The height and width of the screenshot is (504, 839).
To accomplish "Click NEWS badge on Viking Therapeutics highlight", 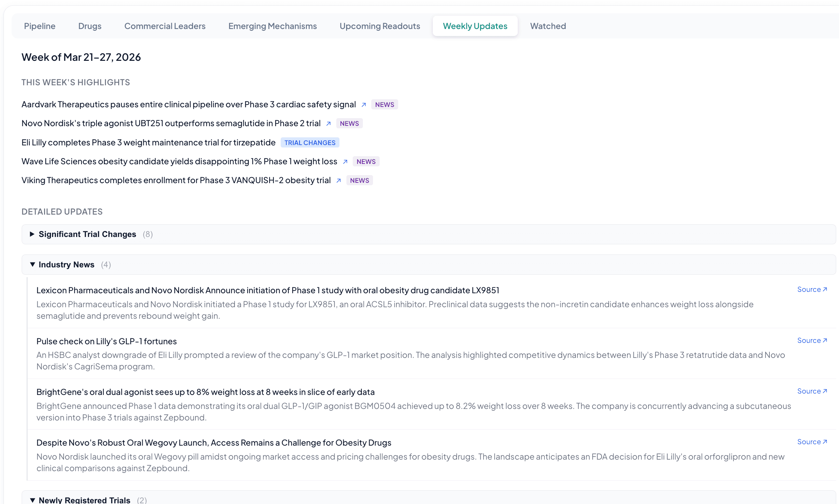I will (359, 180).
